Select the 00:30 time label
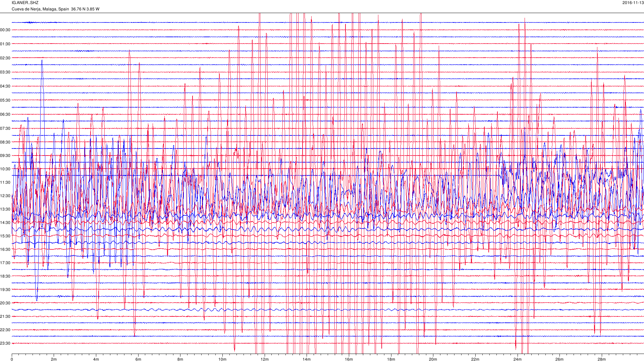The height and width of the screenshot is (362, 644). tap(5, 30)
